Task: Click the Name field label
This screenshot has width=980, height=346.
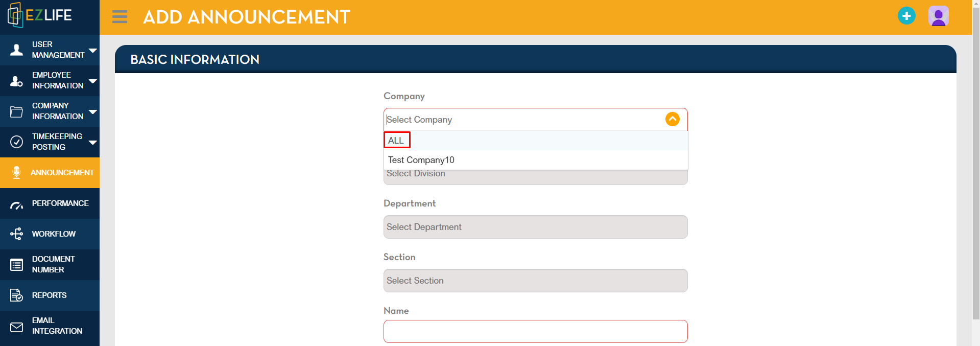Action: tap(396, 311)
